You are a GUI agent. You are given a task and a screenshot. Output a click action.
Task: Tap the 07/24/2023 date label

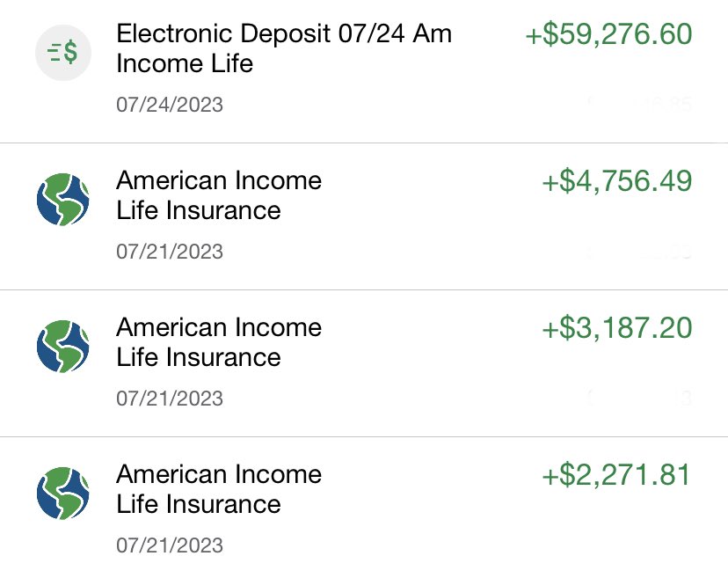point(170,105)
